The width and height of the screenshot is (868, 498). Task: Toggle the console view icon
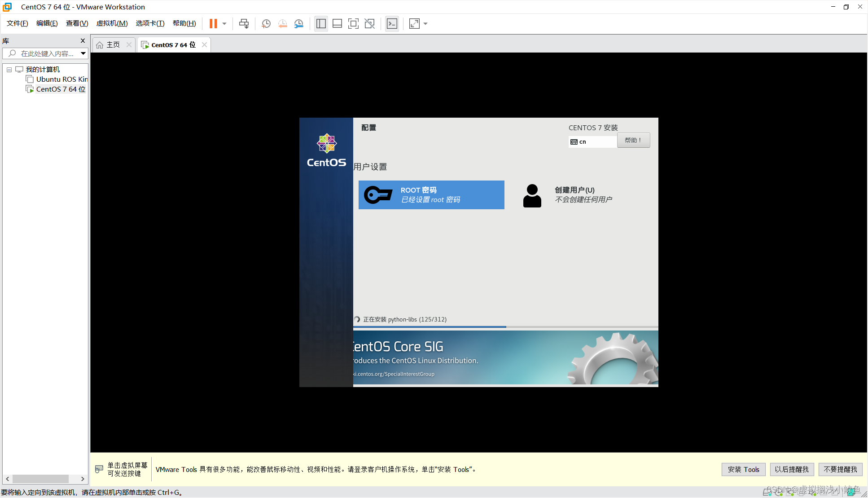pos(392,24)
